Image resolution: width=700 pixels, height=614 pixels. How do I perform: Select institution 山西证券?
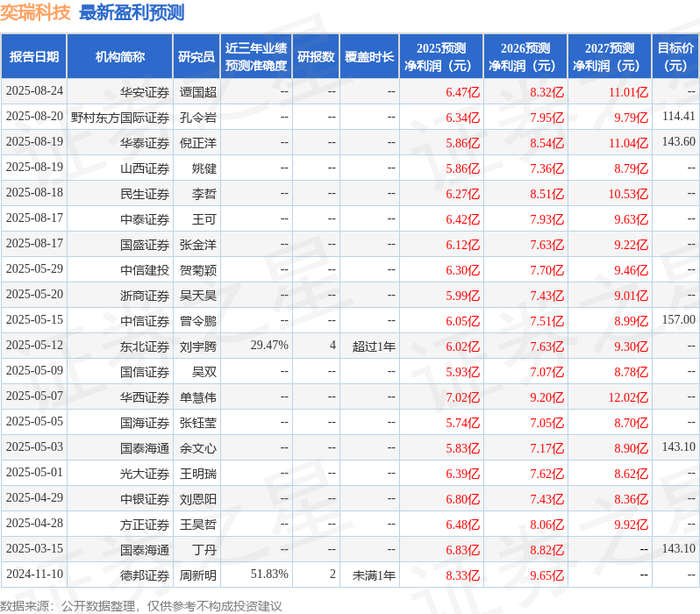click(145, 168)
